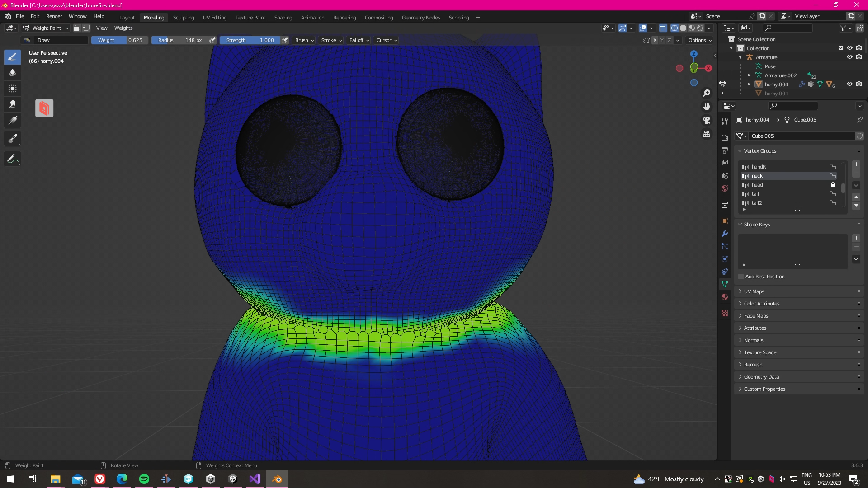Screen dimensions: 868x488
Task: Click the Annotate tool
Action: pyautogui.click(x=13, y=159)
